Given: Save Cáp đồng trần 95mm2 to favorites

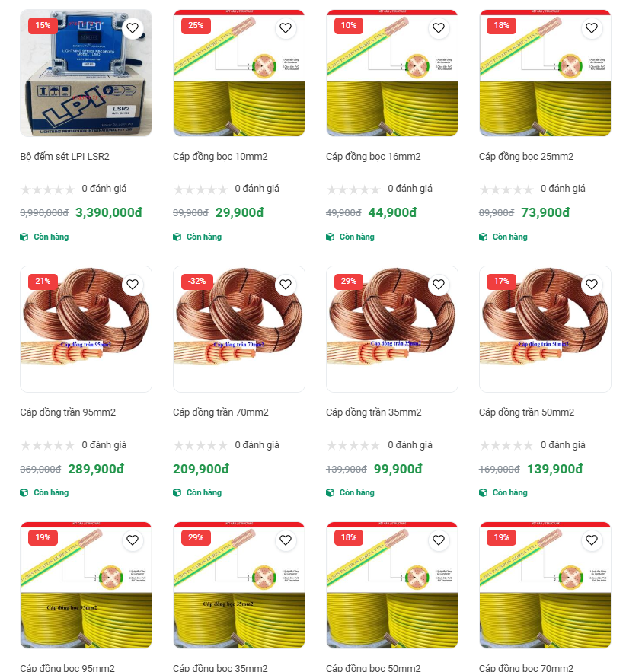Looking at the screenshot, I should point(133,285).
